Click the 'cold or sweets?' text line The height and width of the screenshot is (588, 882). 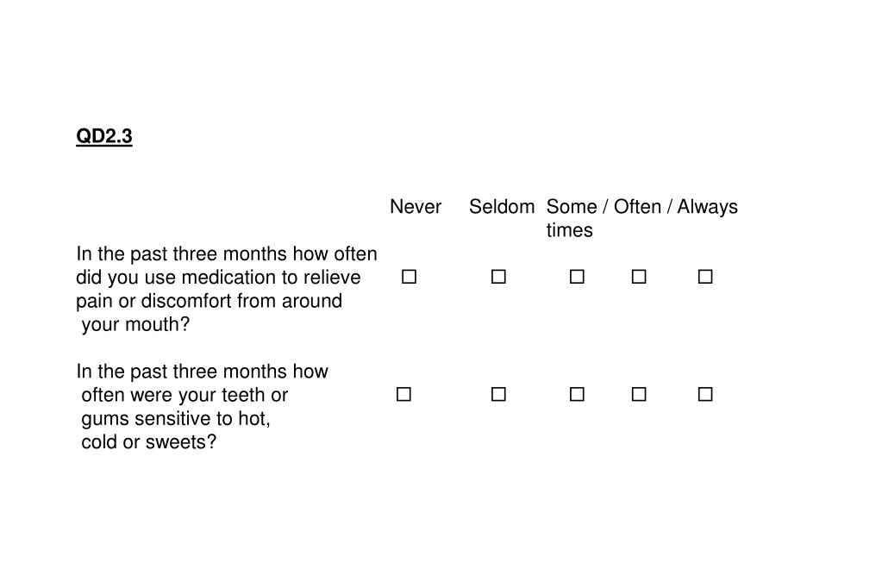(148, 442)
